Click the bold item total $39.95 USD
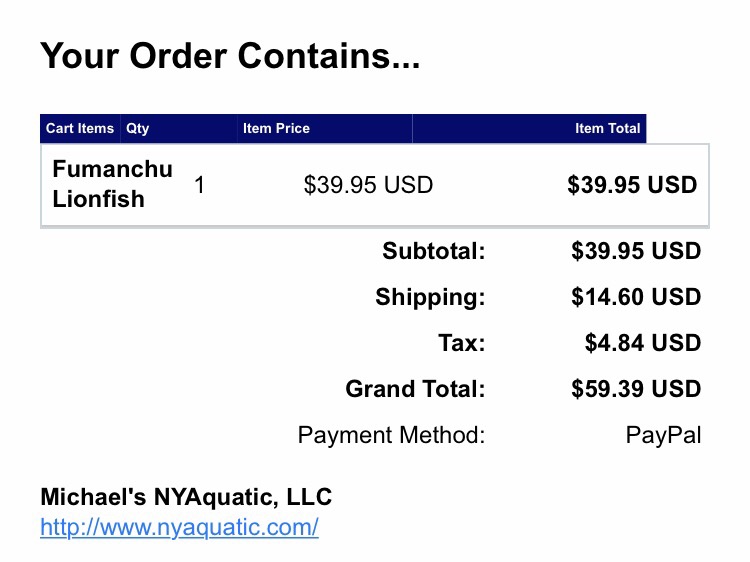The width and height of the screenshot is (750, 562). 632,185
